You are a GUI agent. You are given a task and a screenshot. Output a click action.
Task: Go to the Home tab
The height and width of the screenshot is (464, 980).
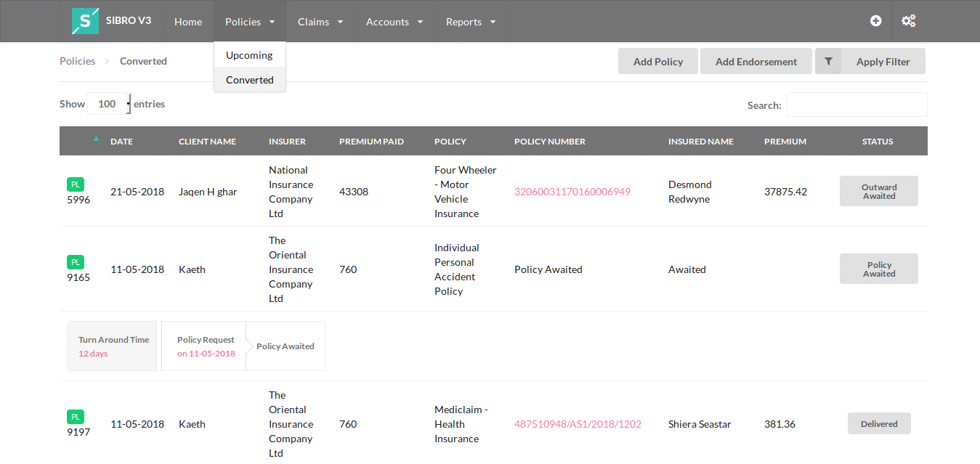188,22
